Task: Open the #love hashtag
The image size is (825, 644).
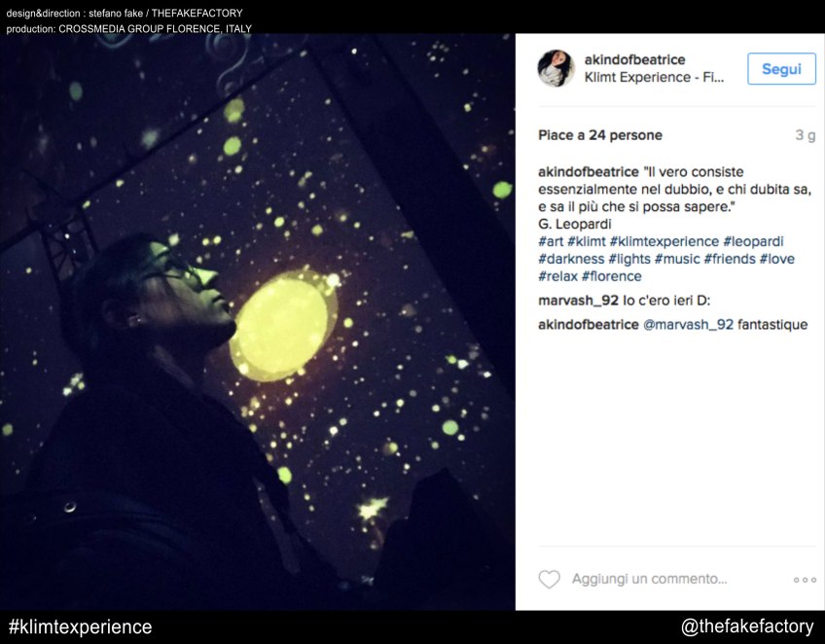Action: coord(776,259)
